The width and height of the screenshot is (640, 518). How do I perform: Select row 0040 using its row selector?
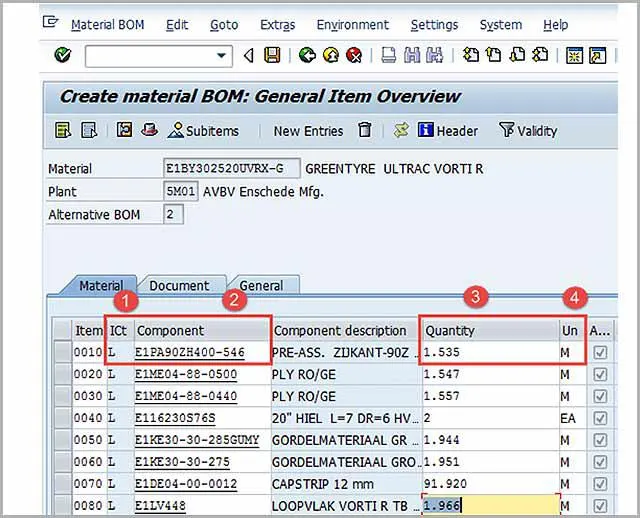[x=63, y=418]
